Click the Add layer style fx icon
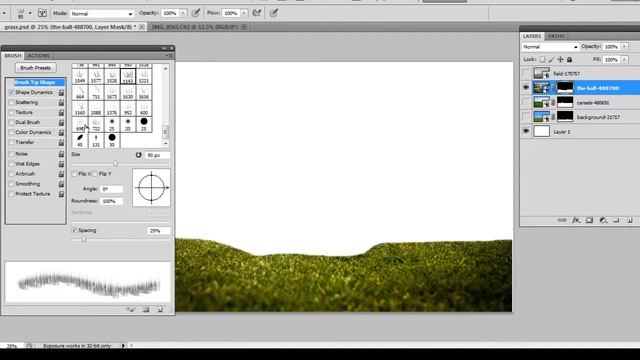The image size is (640, 360). [576, 220]
